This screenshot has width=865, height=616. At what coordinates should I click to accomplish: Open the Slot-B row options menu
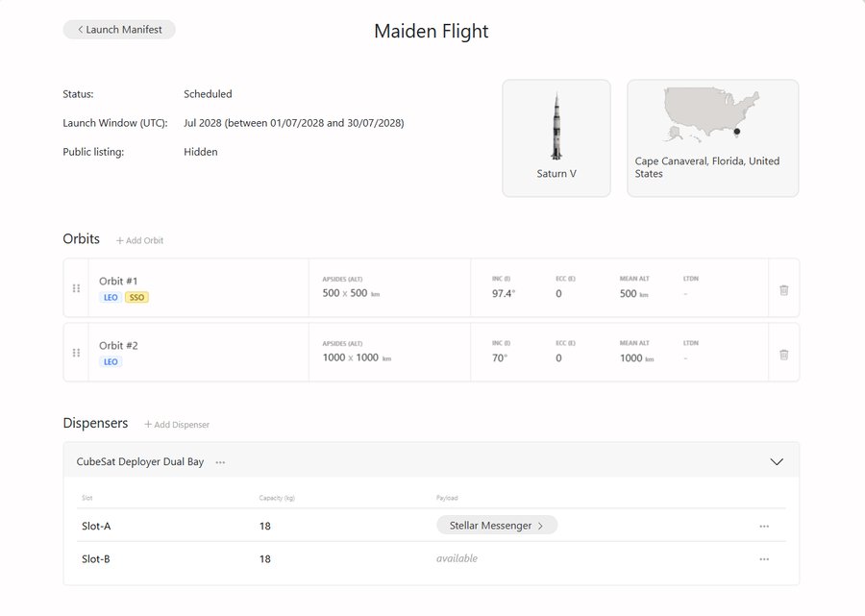coord(764,559)
